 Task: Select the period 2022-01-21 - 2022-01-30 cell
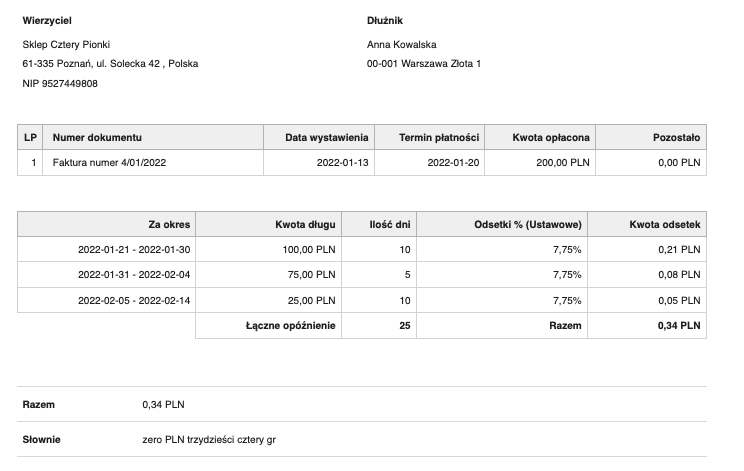point(134,249)
